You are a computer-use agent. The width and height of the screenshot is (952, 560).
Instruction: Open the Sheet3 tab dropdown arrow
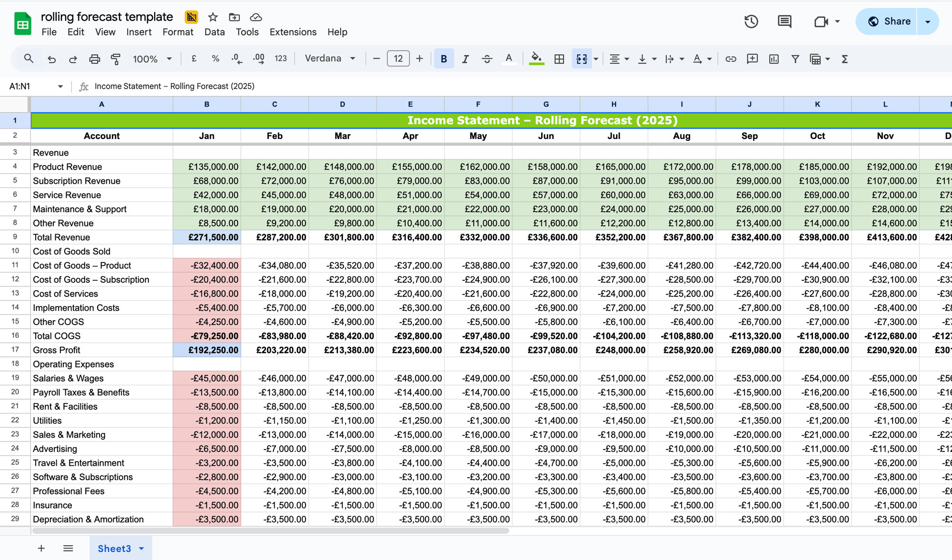[141, 549]
